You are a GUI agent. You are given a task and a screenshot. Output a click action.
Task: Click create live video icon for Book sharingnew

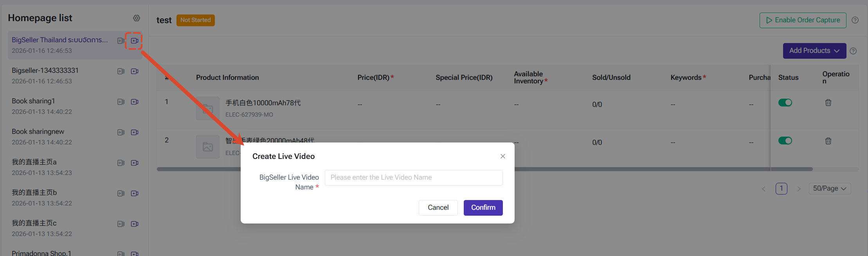tap(135, 132)
